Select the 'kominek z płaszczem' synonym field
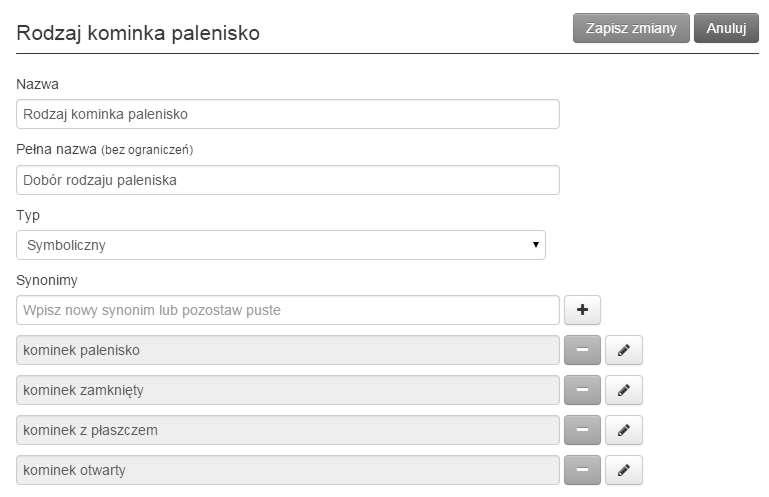The image size is (769, 497). 288,430
